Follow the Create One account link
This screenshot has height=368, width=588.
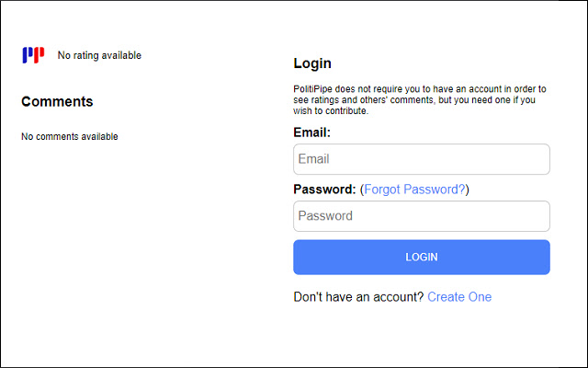click(459, 297)
